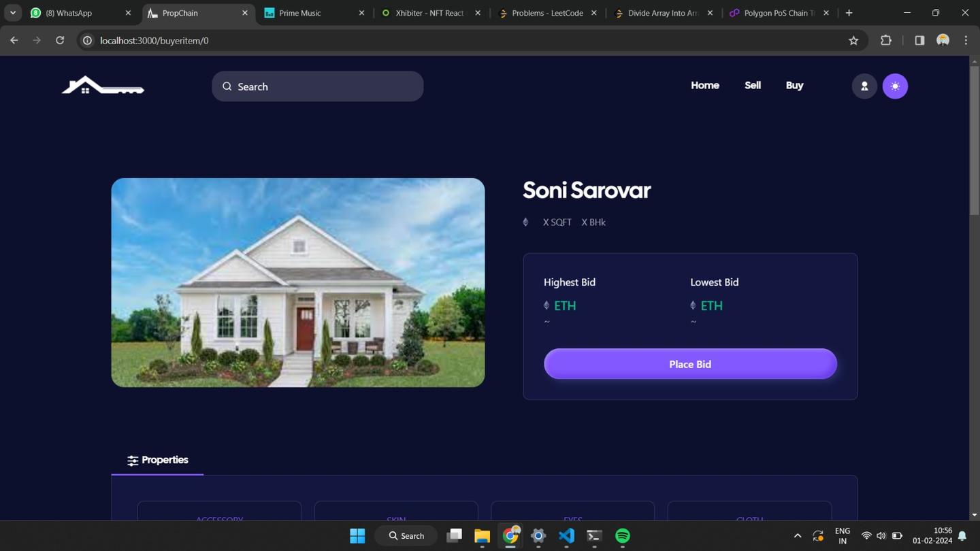Close the PropChain tab
Viewport: 980px width, 551px height.
(x=245, y=13)
